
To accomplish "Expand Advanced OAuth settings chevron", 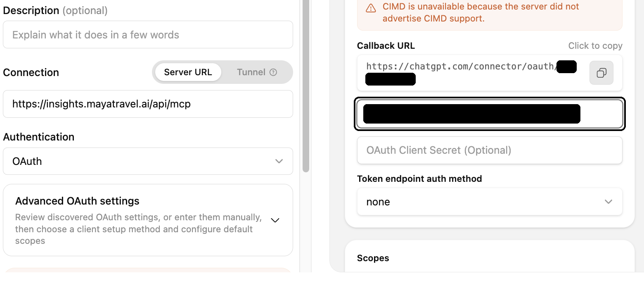I will pyautogui.click(x=275, y=220).
